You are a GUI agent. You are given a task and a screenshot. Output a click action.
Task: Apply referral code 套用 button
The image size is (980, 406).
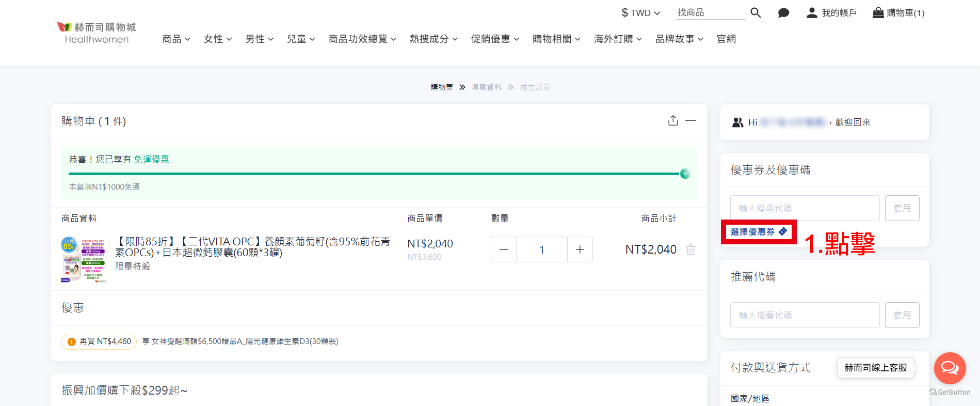coord(902,315)
